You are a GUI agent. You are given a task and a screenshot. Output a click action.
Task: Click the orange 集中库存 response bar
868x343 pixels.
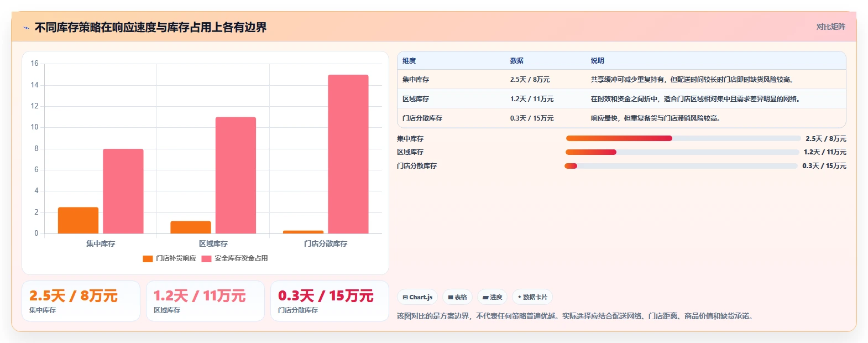pos(78,220)
